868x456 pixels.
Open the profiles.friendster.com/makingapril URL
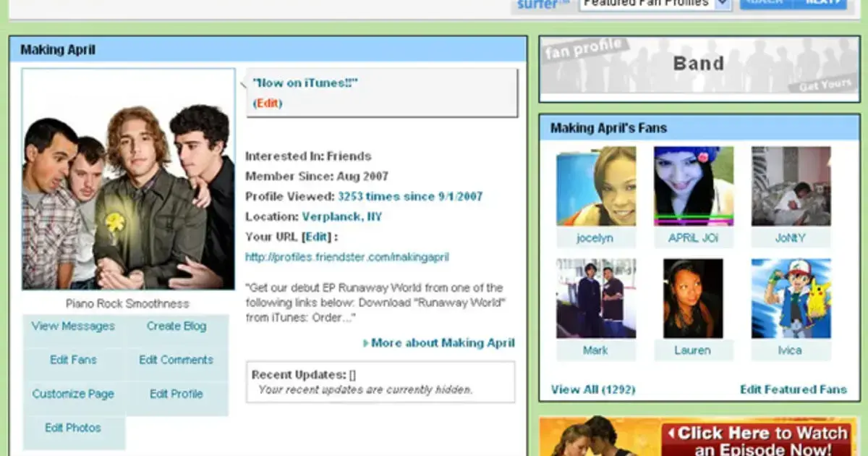tap(347, 257)
